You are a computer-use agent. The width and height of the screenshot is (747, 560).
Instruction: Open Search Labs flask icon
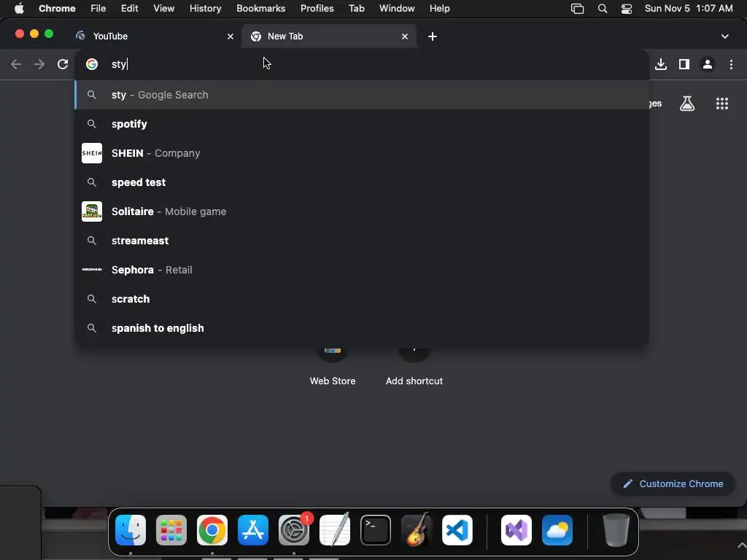[x=687, y=104]
